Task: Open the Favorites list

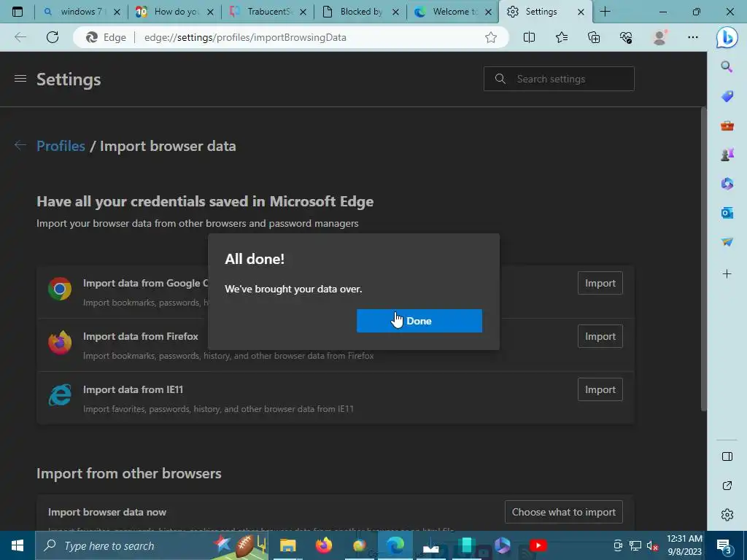Action: (x=562, y=37)
